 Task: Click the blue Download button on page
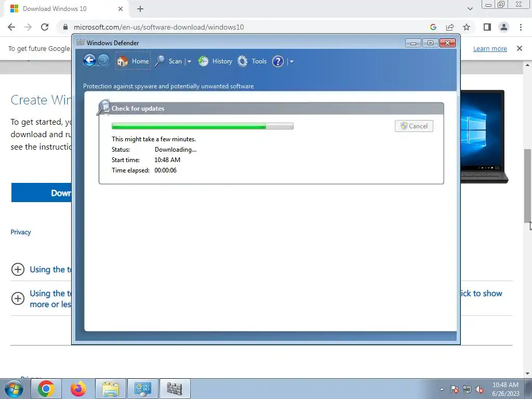42,193
